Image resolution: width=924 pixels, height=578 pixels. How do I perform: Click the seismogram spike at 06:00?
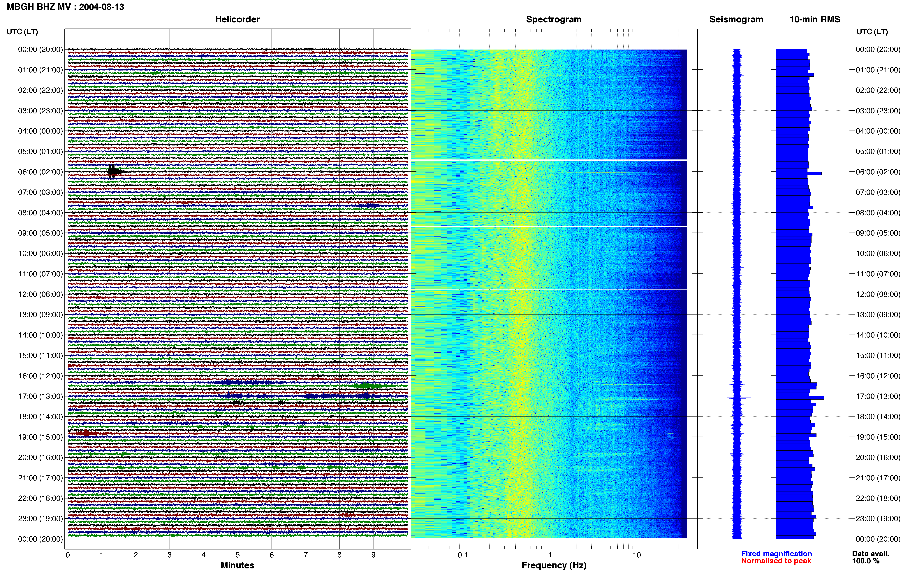736,172
